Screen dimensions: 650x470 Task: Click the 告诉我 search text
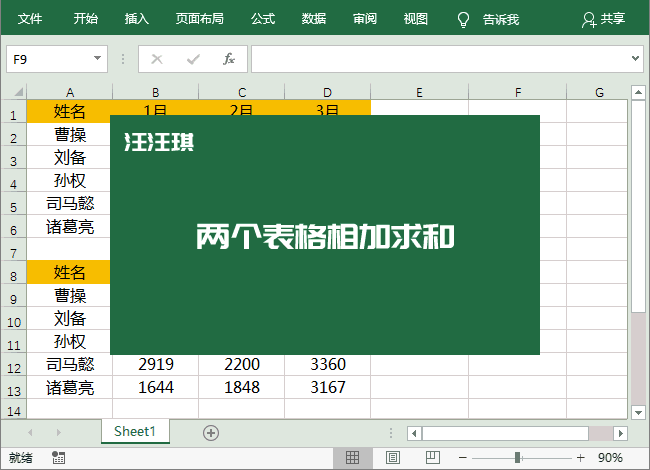[x=501, y=19]
